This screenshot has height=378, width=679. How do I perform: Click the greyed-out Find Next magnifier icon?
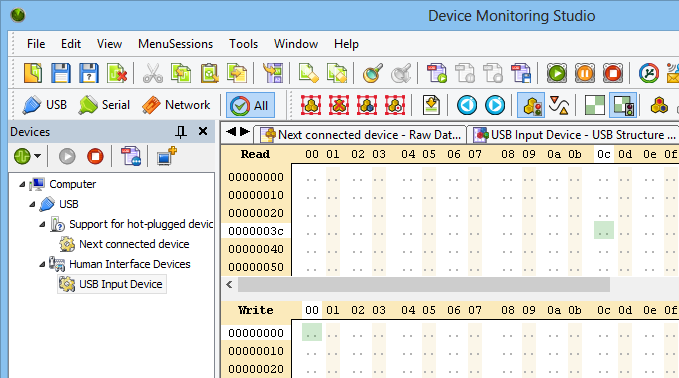coord(401,73)
